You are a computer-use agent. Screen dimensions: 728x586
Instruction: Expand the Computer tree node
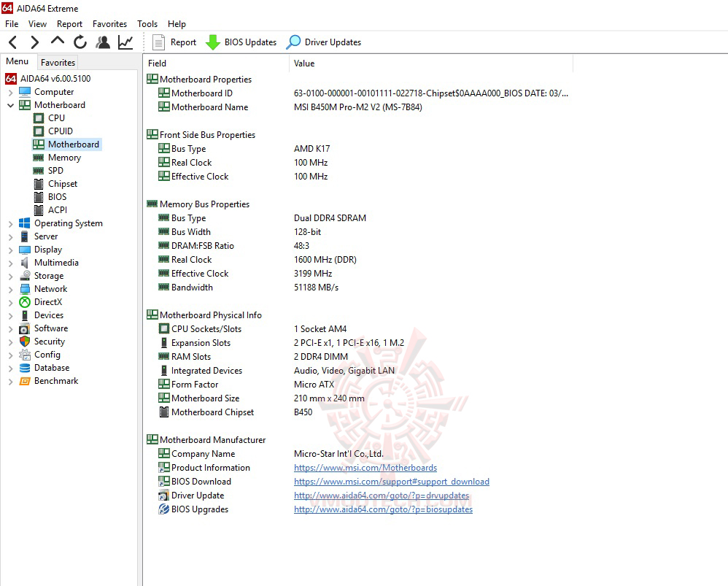[9, 91]
